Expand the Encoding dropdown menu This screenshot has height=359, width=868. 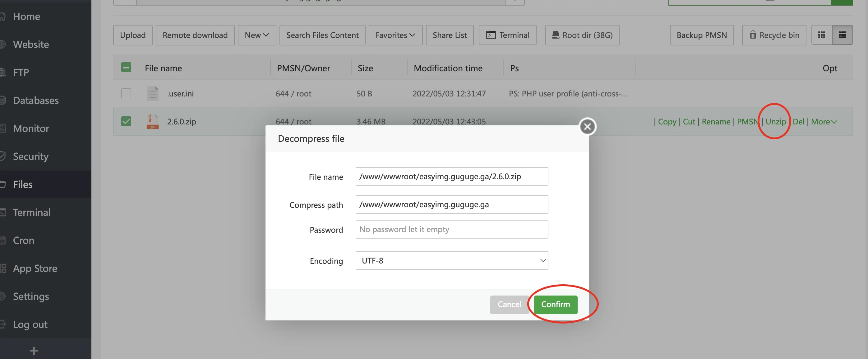tap(451, 260)
